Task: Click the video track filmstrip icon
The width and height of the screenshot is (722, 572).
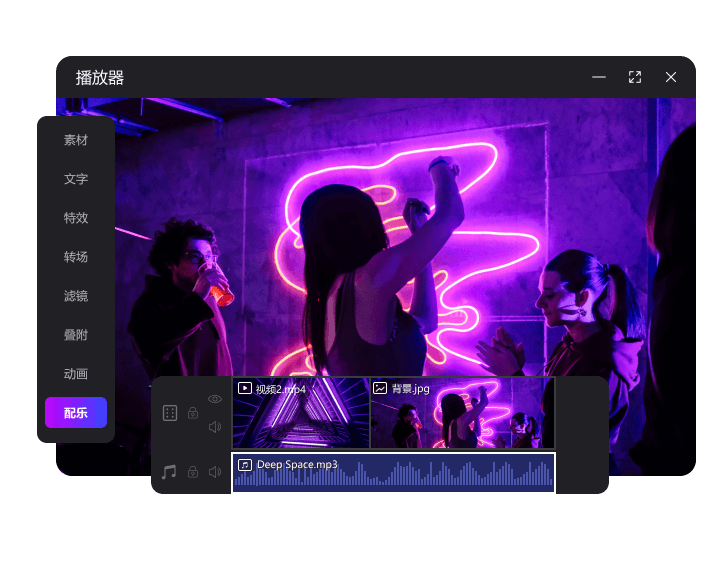Action: coord(170,413)
